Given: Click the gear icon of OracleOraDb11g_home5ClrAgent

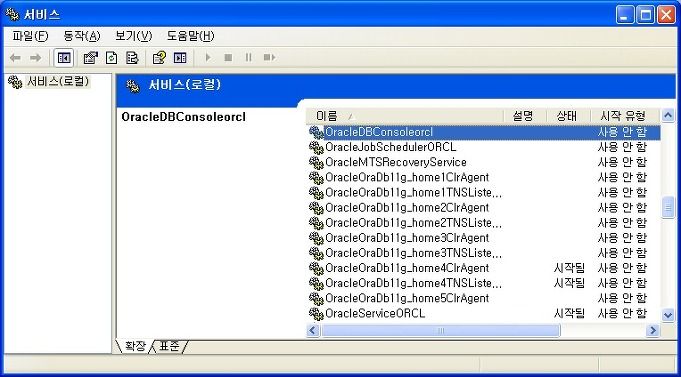Looking at the screenshot, I should coord(316,298).
